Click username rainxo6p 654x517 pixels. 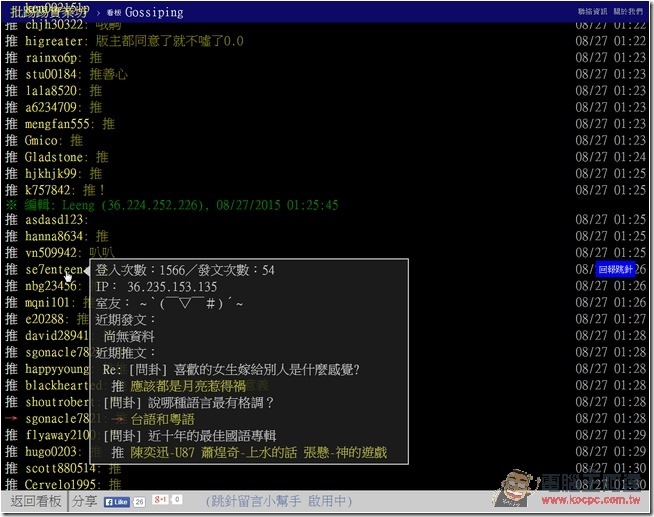coord(51,58)
